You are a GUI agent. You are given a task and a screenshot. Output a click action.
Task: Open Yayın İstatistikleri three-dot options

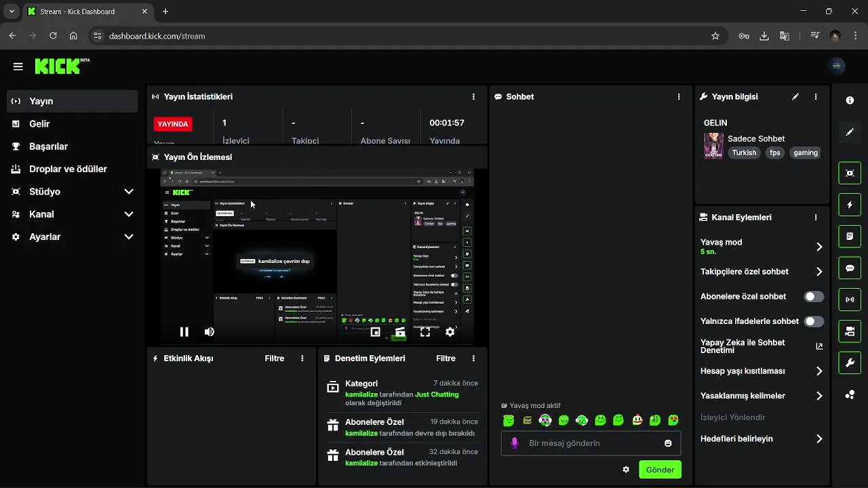click(x=473, y=97)
